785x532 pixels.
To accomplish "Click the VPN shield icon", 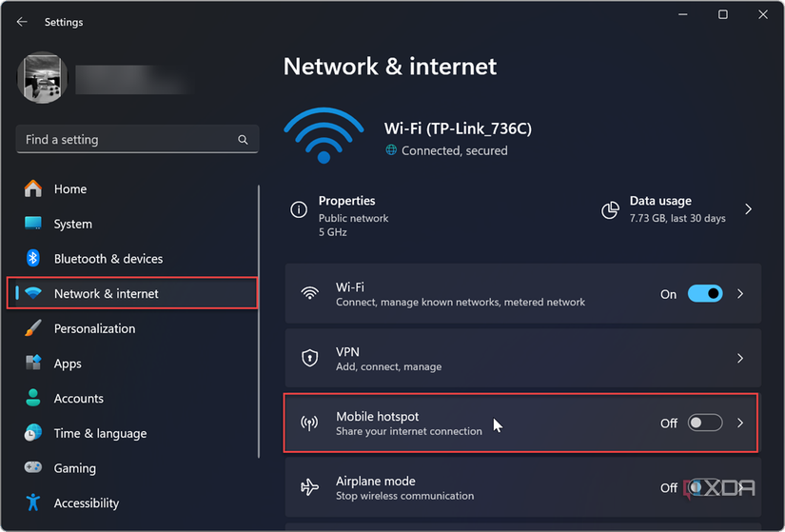I will [x=309, y=359].
